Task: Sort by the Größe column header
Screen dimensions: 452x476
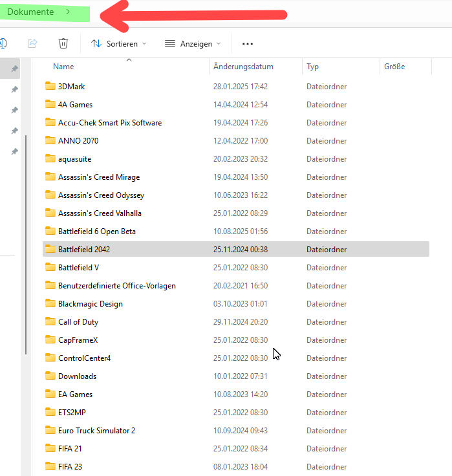Action: [x=394, y=67]
